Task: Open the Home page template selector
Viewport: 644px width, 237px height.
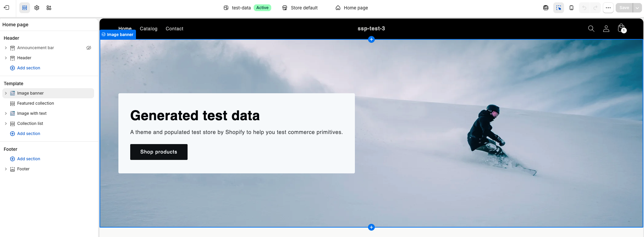Action: (x=352, y=8)
